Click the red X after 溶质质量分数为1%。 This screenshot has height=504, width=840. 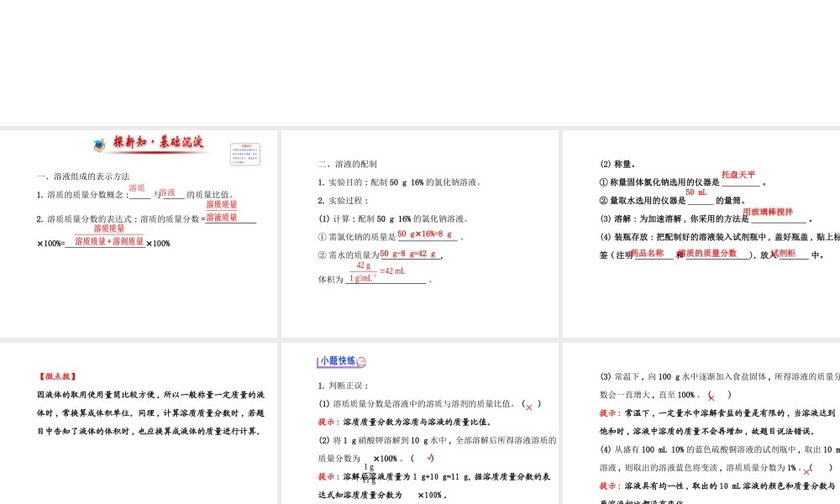[x=806, y=471]
